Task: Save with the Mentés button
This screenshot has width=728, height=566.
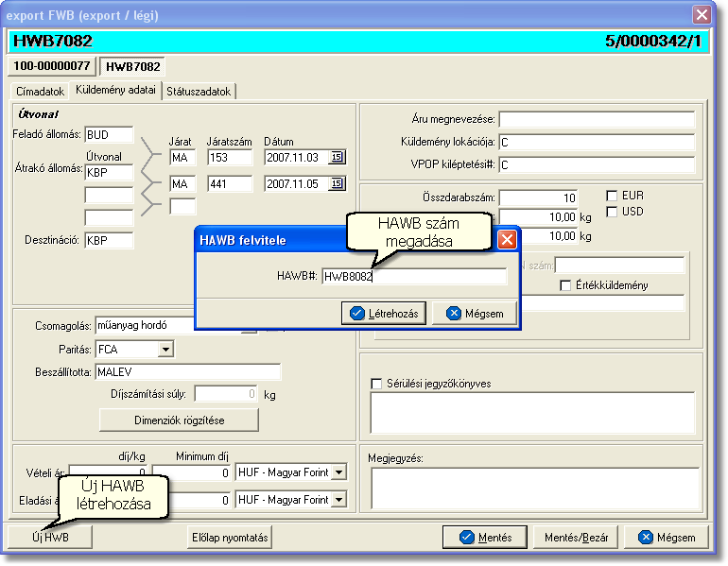Action: pos(485,538)
